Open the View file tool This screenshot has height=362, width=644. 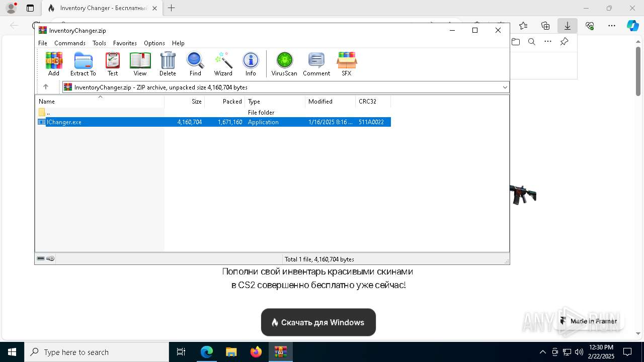pos(140,64)
